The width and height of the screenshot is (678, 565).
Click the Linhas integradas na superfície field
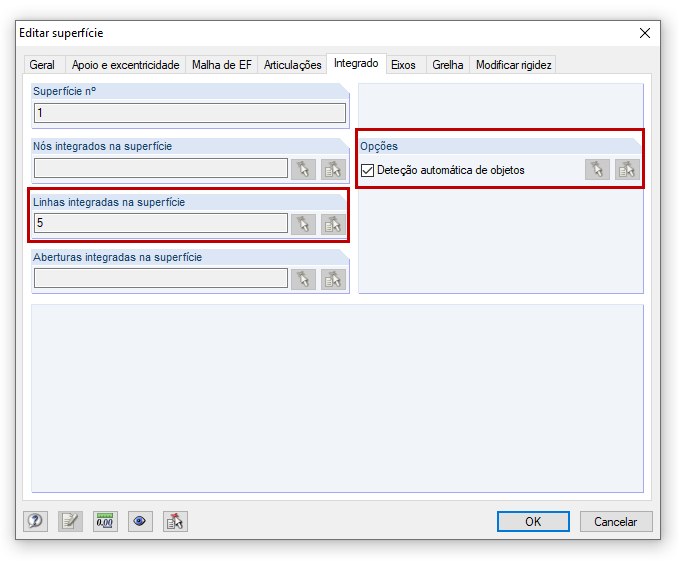[x=161, y=223]
